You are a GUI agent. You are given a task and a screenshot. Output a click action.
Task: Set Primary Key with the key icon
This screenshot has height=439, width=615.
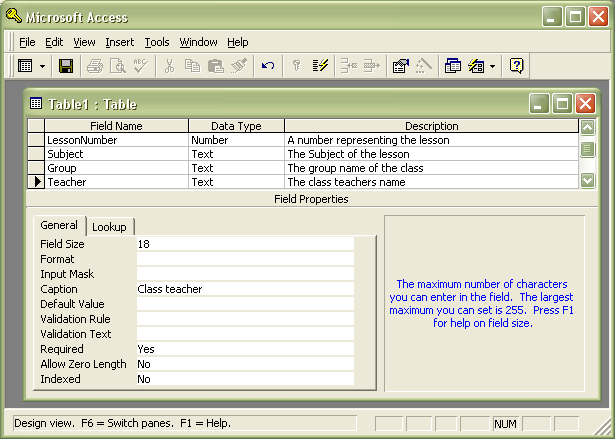tap(297, 66)
